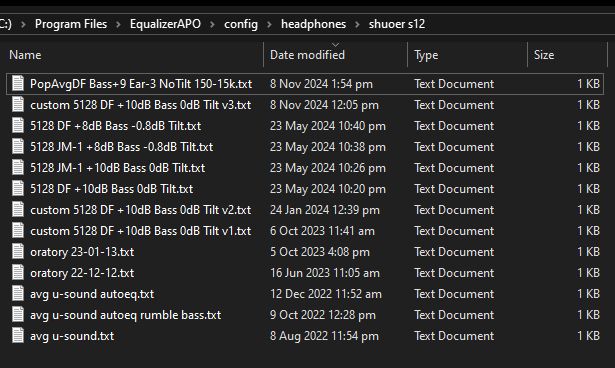Expand the chevron after EqualizerAPO in the address bar
The image size is (615, 368).
tap(212, 24)
